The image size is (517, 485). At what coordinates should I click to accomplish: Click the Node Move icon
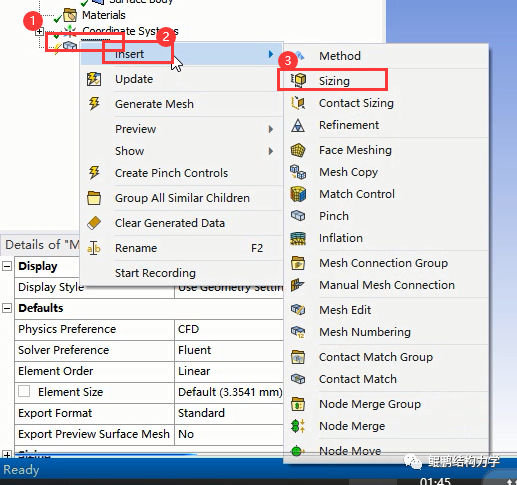point(297,451)
